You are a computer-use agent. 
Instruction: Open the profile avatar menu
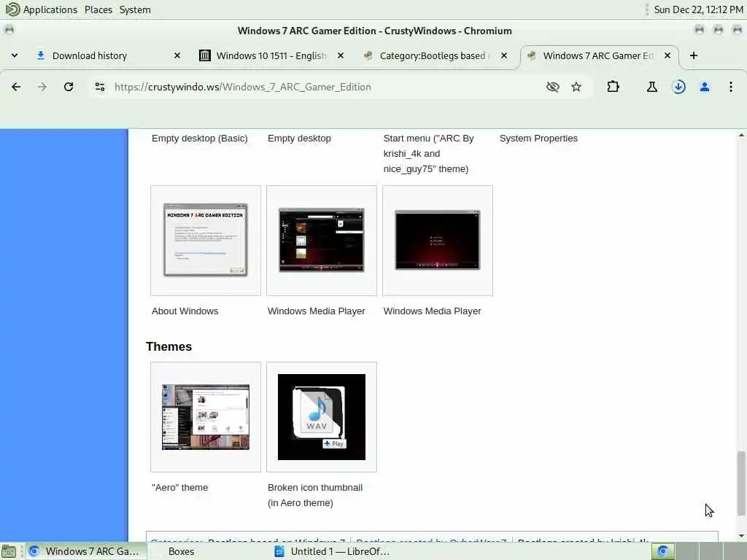click(705, 87)
